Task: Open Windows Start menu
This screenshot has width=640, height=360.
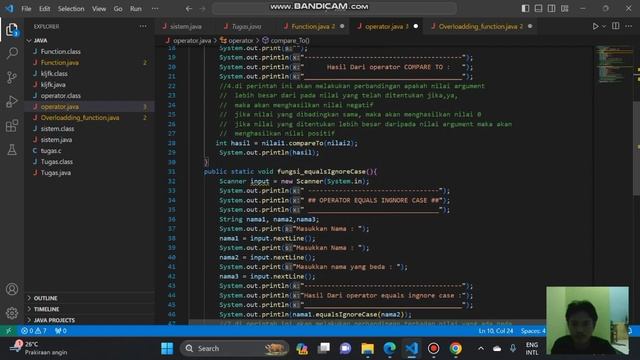Action: coord(167,349)
